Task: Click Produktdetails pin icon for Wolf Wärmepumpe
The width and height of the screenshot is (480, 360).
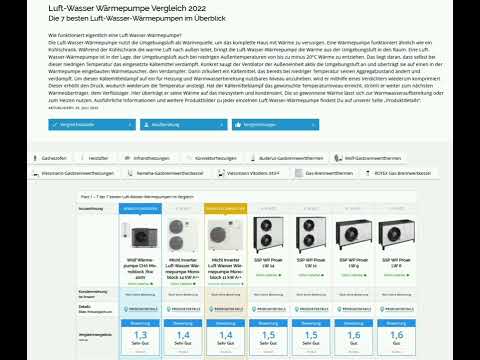Action: [126, 309]
